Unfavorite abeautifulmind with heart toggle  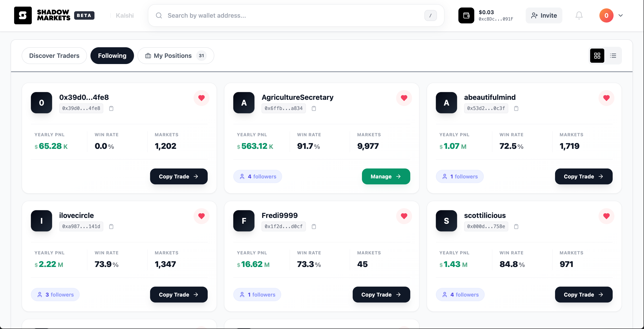(606, 98)
